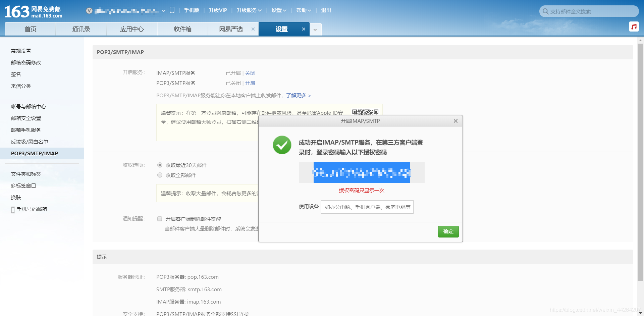Select 收取最近30天邮件 option
This screenshot has height=316, width=644.
(x=160, y=165)
